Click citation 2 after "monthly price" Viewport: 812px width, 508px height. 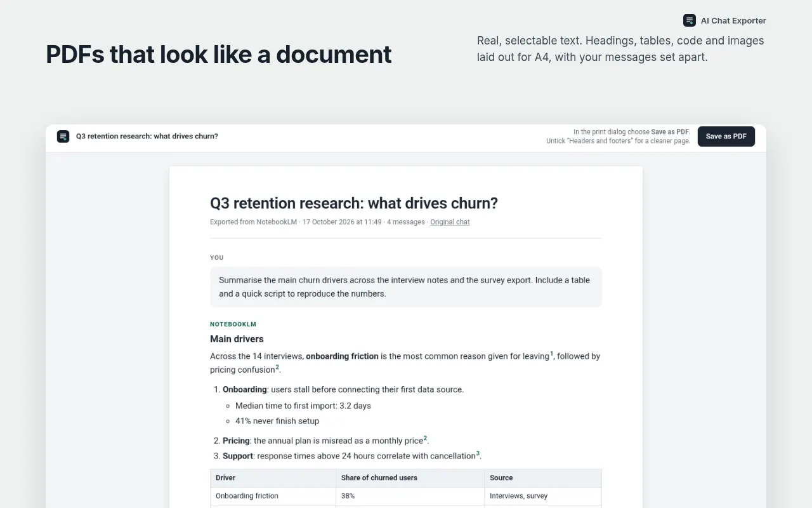pos(426,438)
